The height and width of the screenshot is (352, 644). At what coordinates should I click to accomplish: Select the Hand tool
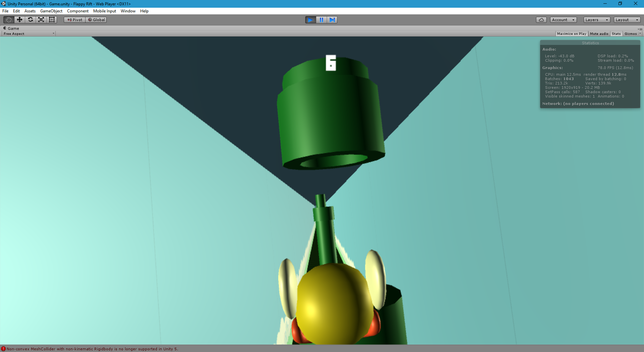coord(9,20)
